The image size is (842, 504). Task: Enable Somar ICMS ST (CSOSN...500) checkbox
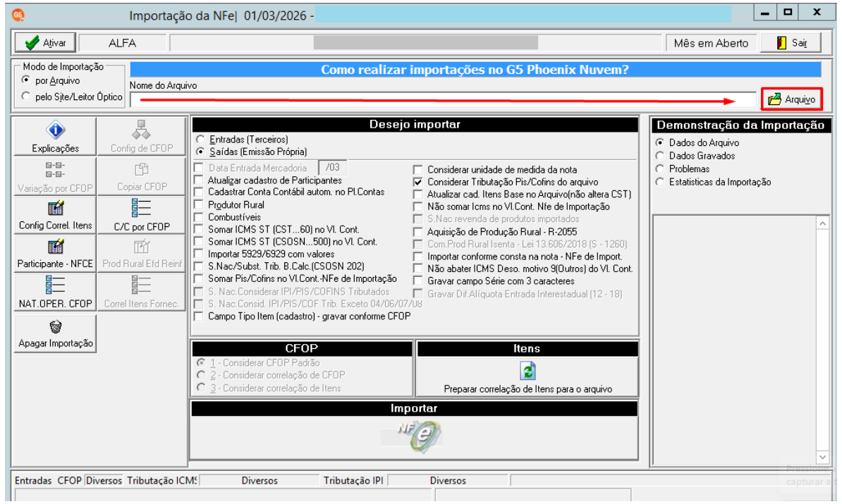click(x=199, y=242)
